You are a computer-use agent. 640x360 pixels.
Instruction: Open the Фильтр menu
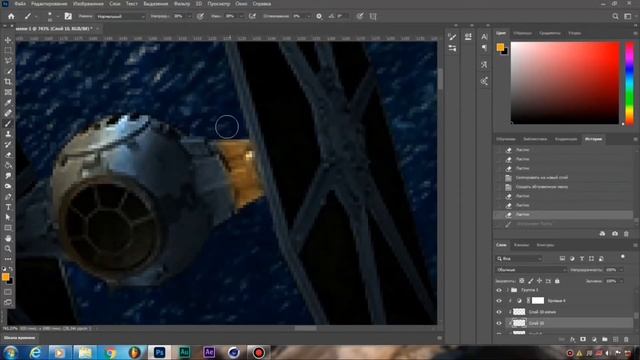click(x=182, y=4)
